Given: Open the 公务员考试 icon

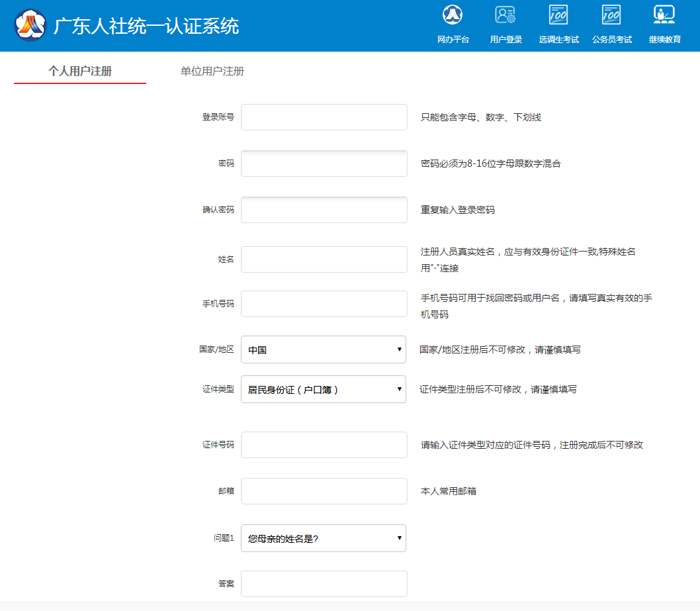Looking at the screenshot, I should [611, 15].
